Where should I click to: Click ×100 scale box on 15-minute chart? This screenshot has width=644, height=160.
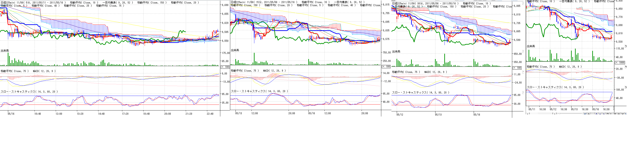pos(386,67)
